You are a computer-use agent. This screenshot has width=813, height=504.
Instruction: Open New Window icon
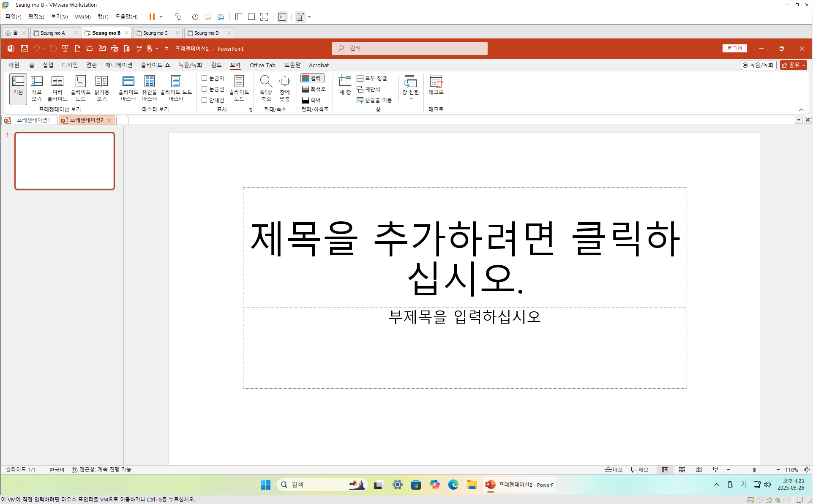pos(345,82)
